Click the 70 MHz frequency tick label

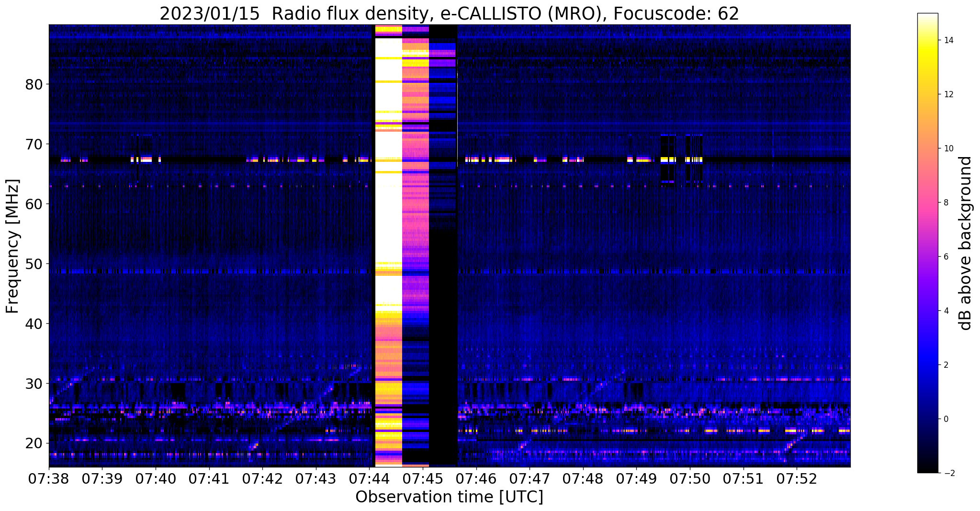34,144
